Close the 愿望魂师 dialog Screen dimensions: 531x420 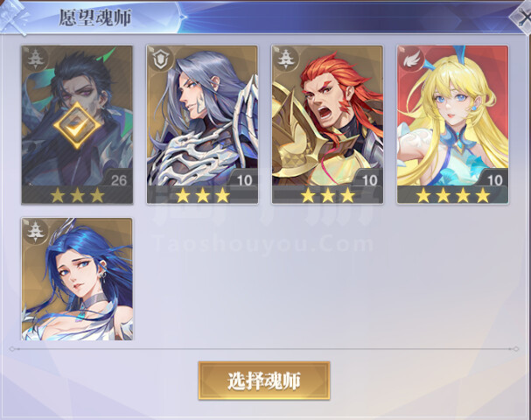tap(522, 17)
